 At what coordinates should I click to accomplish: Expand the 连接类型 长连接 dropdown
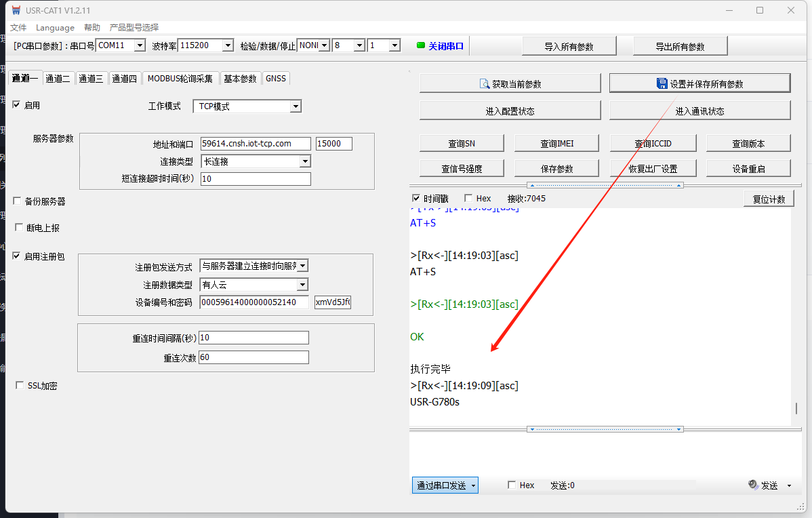304,161
